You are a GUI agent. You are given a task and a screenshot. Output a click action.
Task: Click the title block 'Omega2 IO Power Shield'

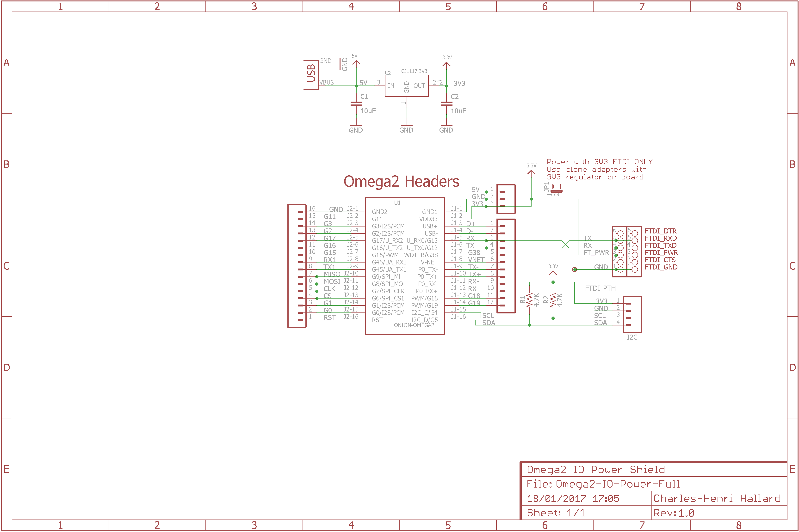595,470
